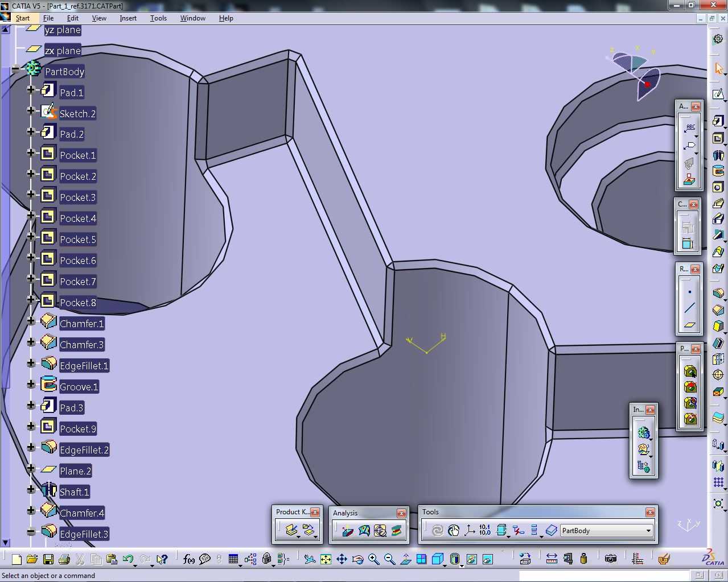The image size is (728, 582).
Task: Click the Thread/Tap crosshair icon
Action: point(718,375)
